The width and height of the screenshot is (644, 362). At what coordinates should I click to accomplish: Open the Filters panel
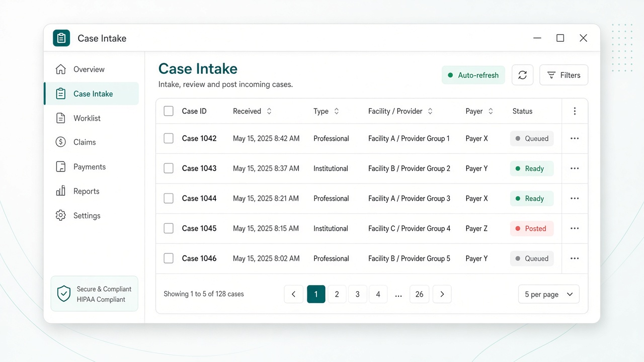pyautogui.click(x=563, y=75)
